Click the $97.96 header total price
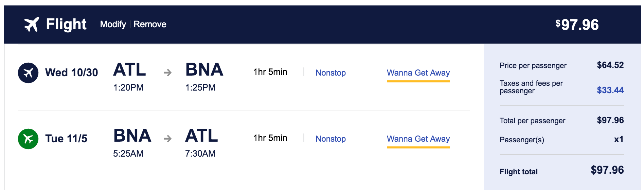644x190 pixels. pyautogui.click(x=577, y=25)
